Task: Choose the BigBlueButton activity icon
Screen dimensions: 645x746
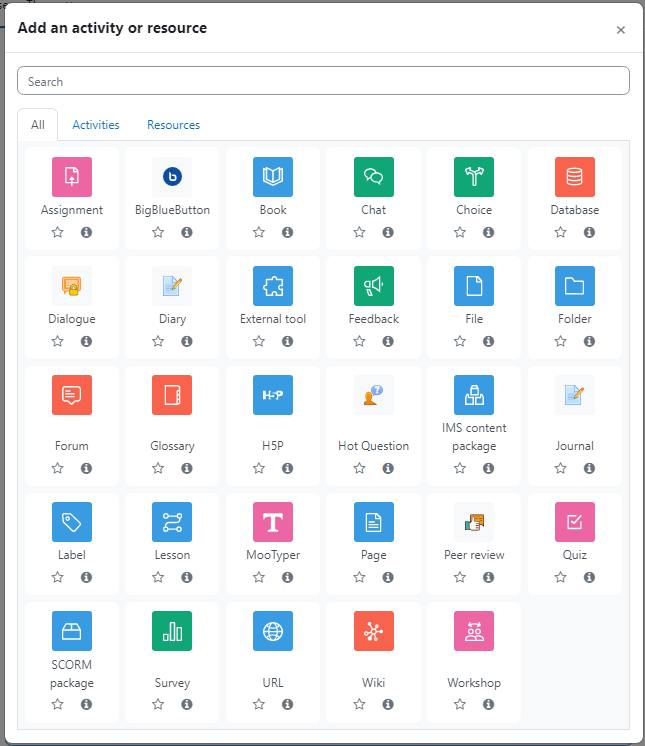Action: point(172,177)
